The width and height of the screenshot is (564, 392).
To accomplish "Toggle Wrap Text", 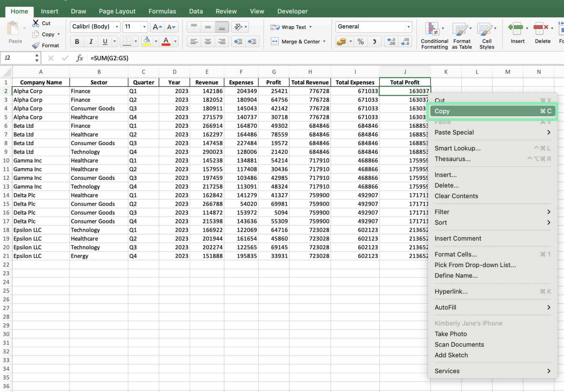I will [288, 27].
